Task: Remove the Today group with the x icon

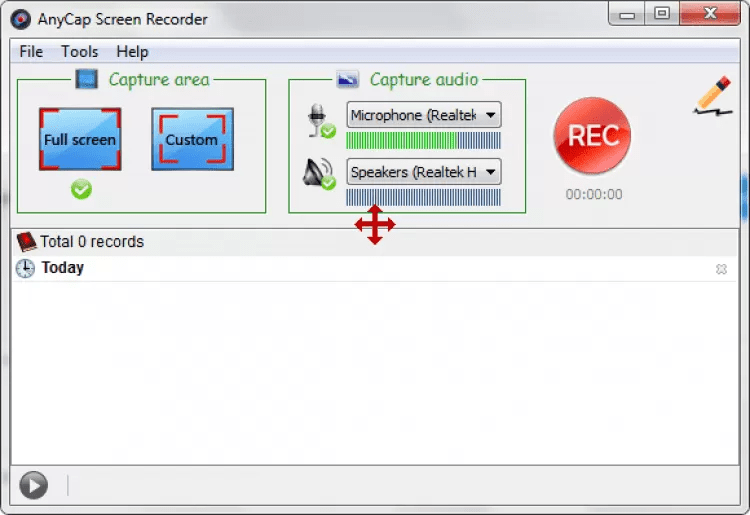Action: [721, 269]
